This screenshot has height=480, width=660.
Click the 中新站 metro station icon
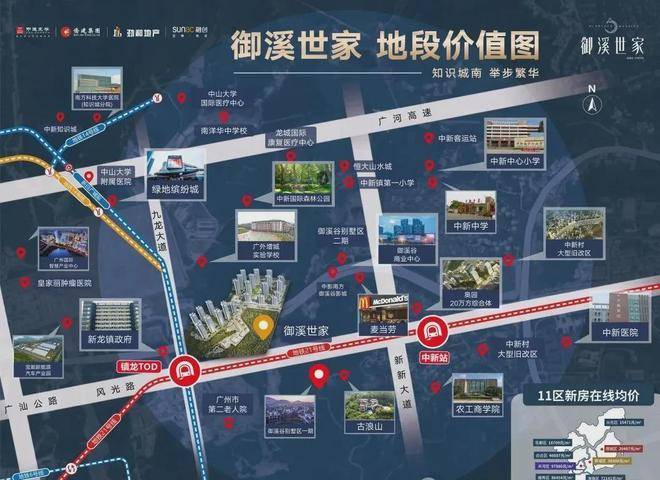(432, 331)
